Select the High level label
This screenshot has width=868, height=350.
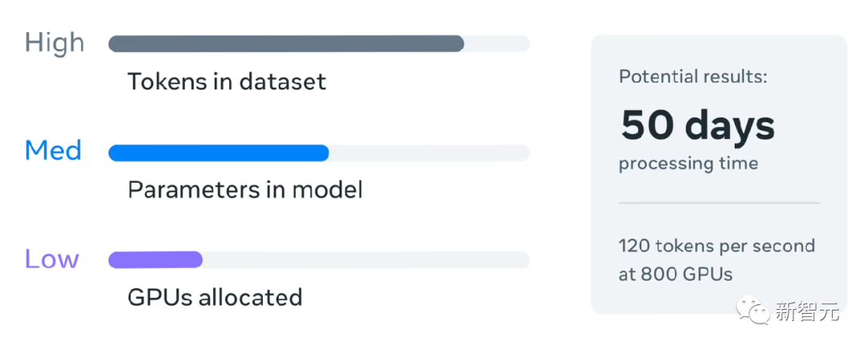[x=55, y=43]
